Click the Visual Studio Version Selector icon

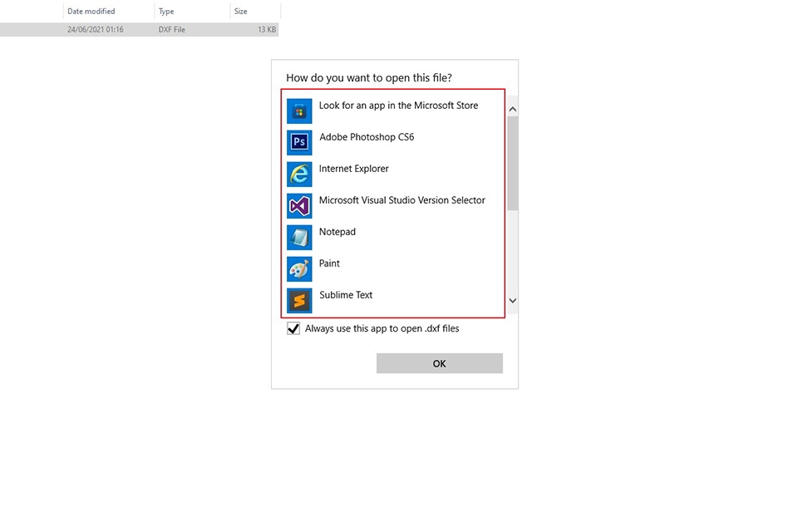pos(299,205)
